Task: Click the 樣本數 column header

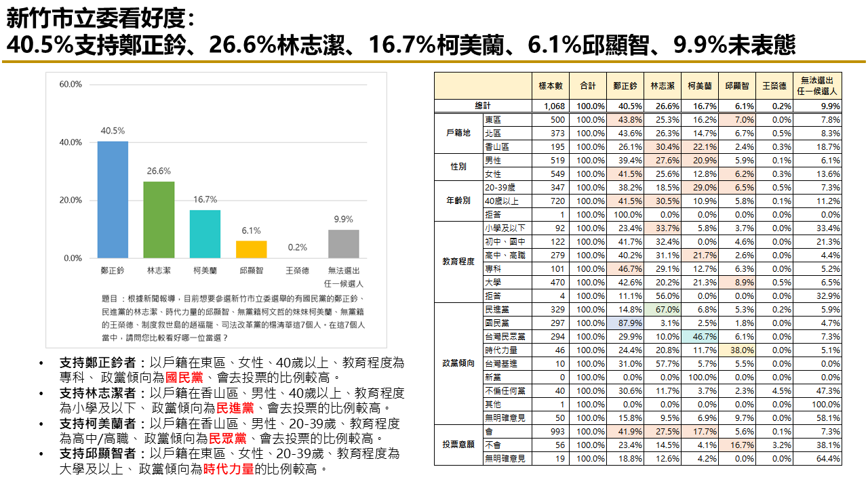Action: 551,86
